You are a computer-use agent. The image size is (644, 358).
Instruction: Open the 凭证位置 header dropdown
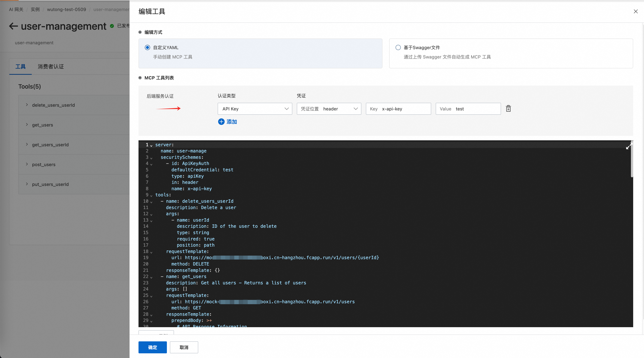coord(329,109)
